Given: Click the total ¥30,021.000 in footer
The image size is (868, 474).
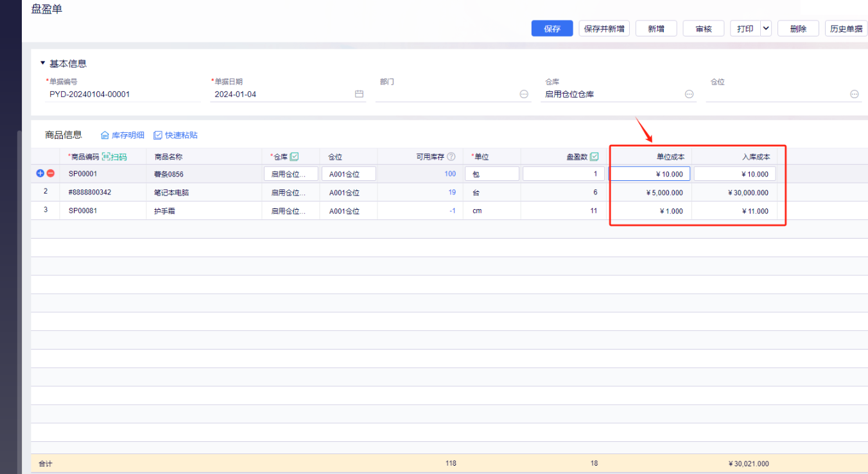Looking at the screenshot, I should coord(749,464).
